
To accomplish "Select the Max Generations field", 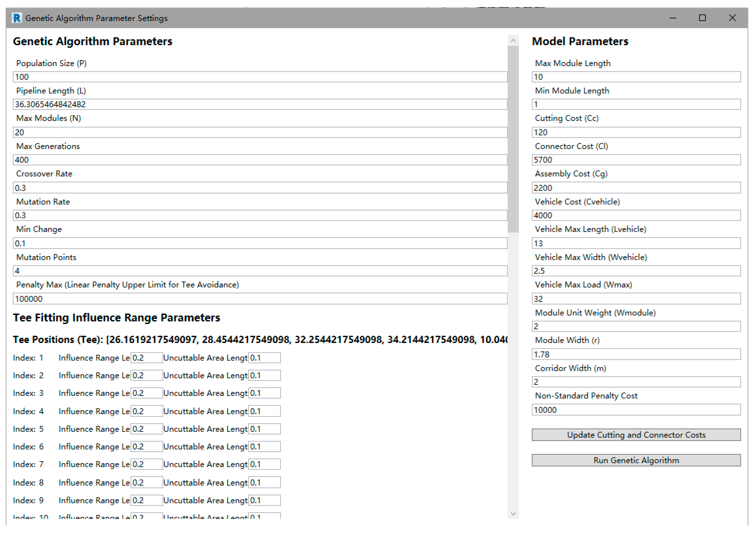I will point(260,160).
